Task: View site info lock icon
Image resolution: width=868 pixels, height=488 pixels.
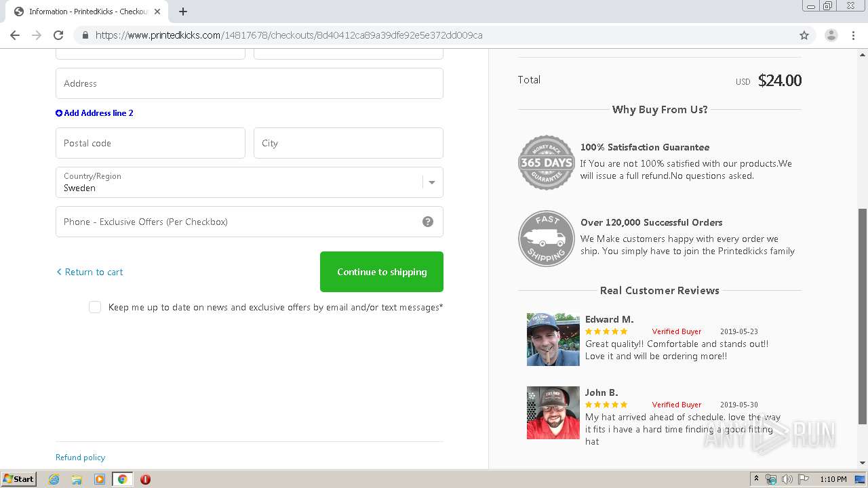Action: tap(85, 35)
